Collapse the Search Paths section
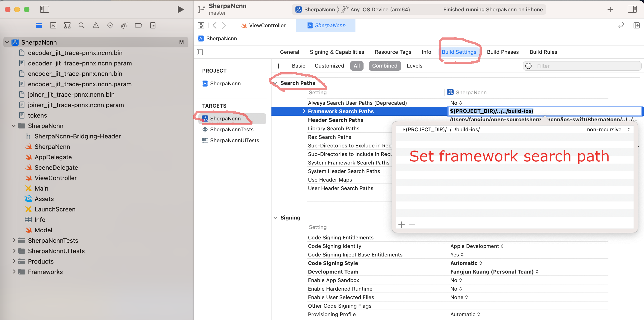 click(x=275, y=83)
